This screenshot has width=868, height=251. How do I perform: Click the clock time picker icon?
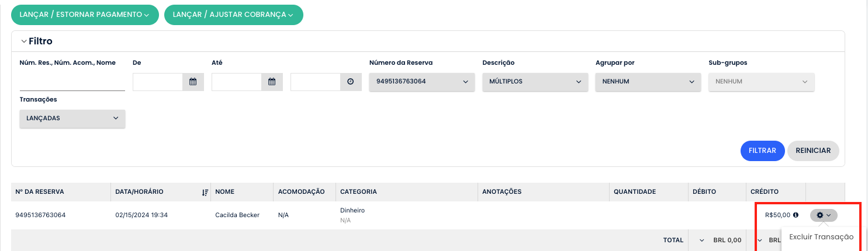pyautogui.click(x=350, y=82)
